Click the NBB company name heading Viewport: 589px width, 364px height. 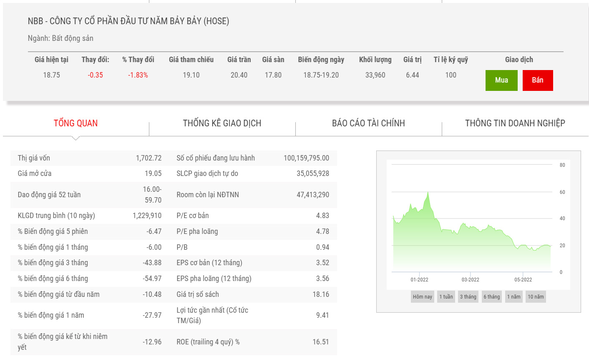[x=128, y=21]
